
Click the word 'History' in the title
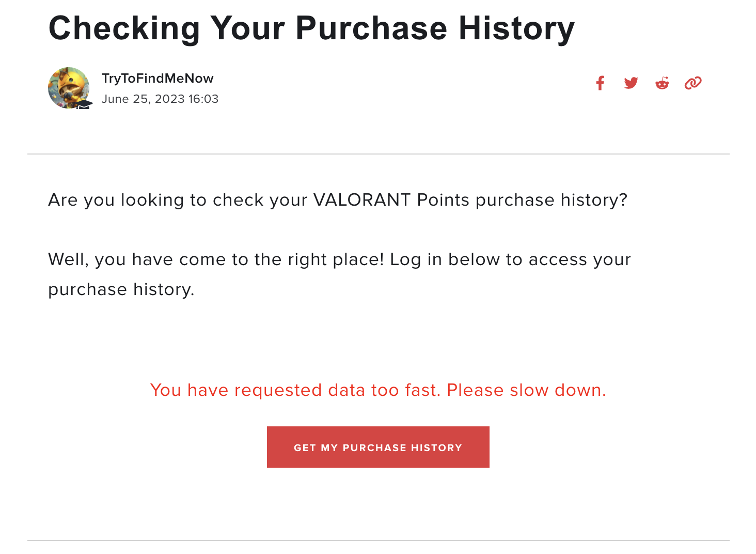[x=516, y=28]
